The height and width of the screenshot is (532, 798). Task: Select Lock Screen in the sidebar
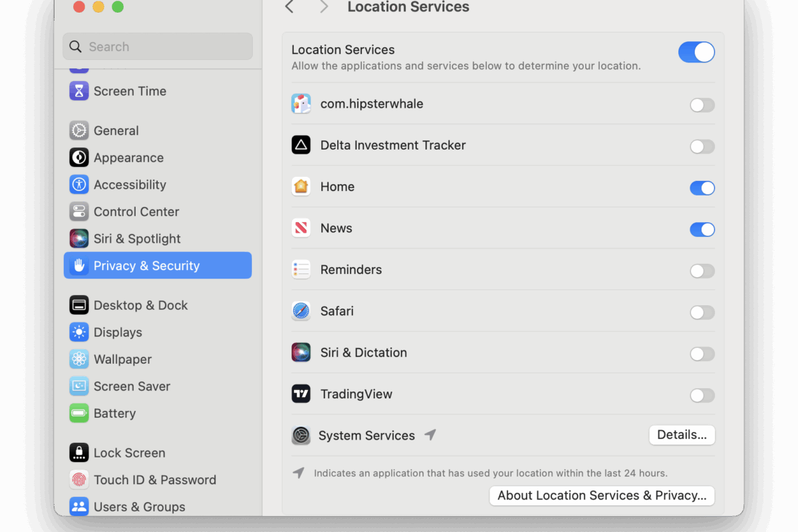(129, 453)
